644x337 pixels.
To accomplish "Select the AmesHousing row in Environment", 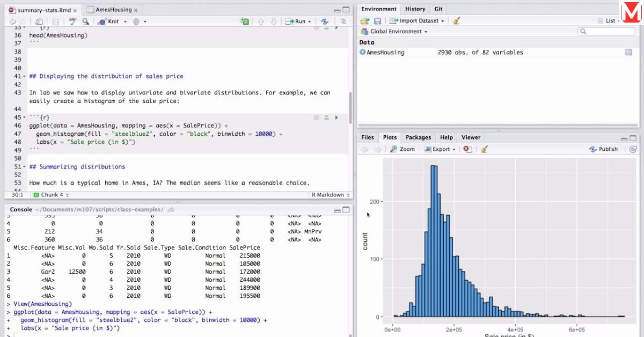I will pos(497,53).
